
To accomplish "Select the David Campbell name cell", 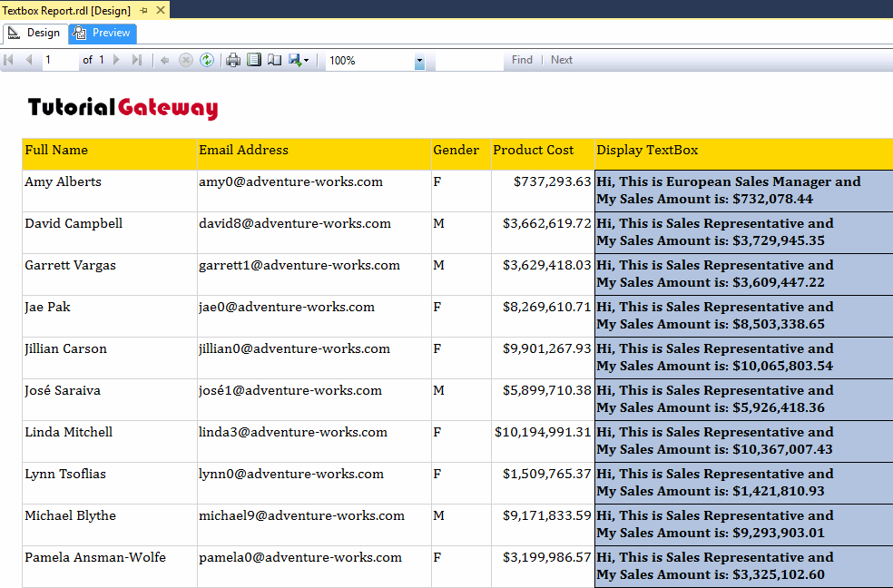I will coord(109,232).
